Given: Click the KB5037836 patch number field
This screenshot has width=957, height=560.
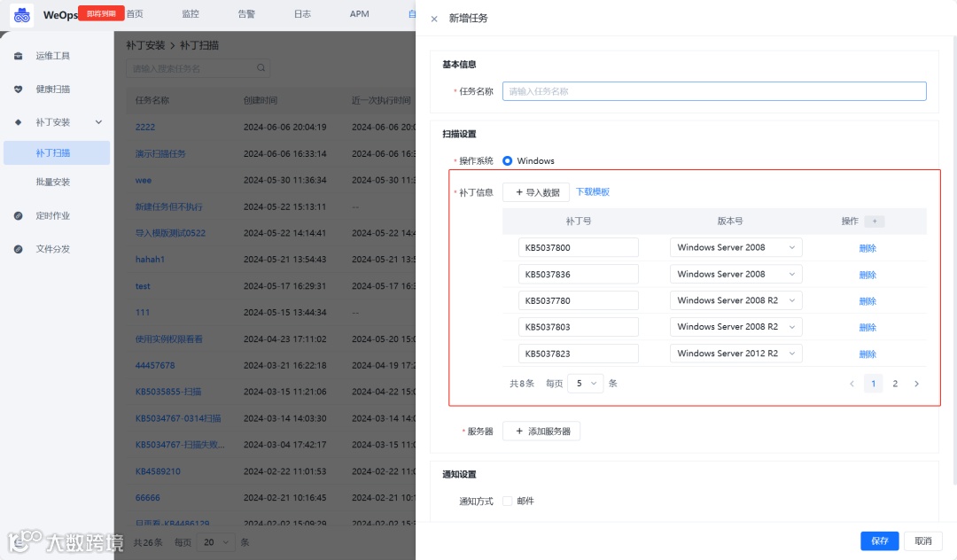Looking at the screenshot, I should pyautogui.click(x=578, y=275).
